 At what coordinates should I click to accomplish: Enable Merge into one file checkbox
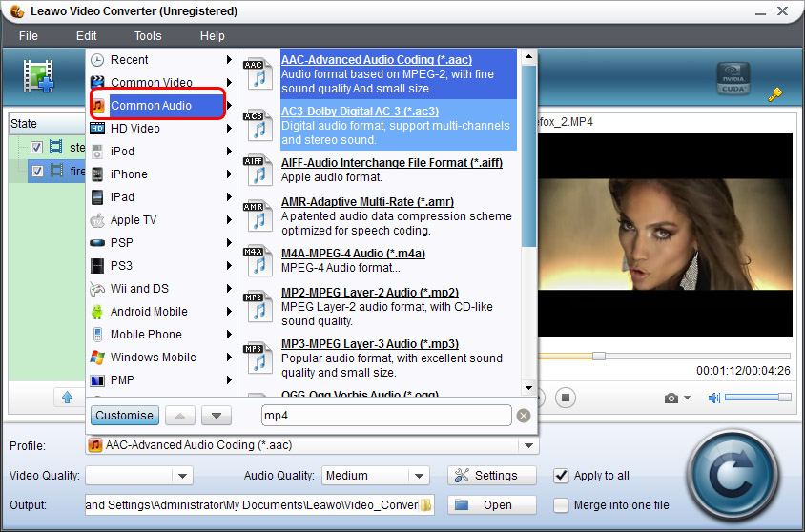[x=561, y=505]
